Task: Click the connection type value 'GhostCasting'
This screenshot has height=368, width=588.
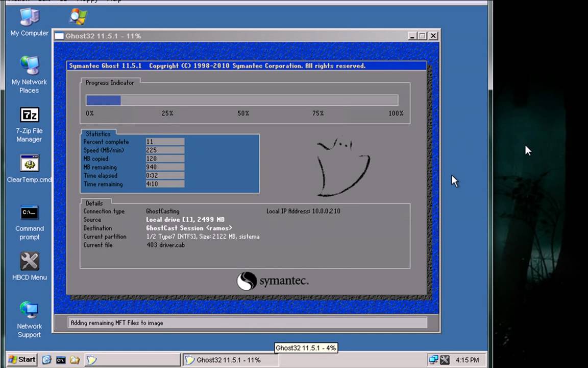Action: pyautogui.click(x=163, y=212)
